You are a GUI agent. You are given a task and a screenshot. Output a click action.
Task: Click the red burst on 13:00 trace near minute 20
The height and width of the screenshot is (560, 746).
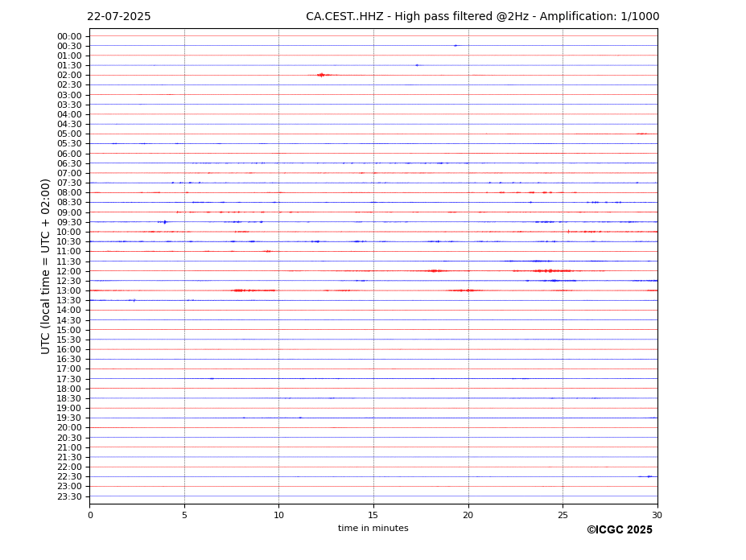(465, 290)
